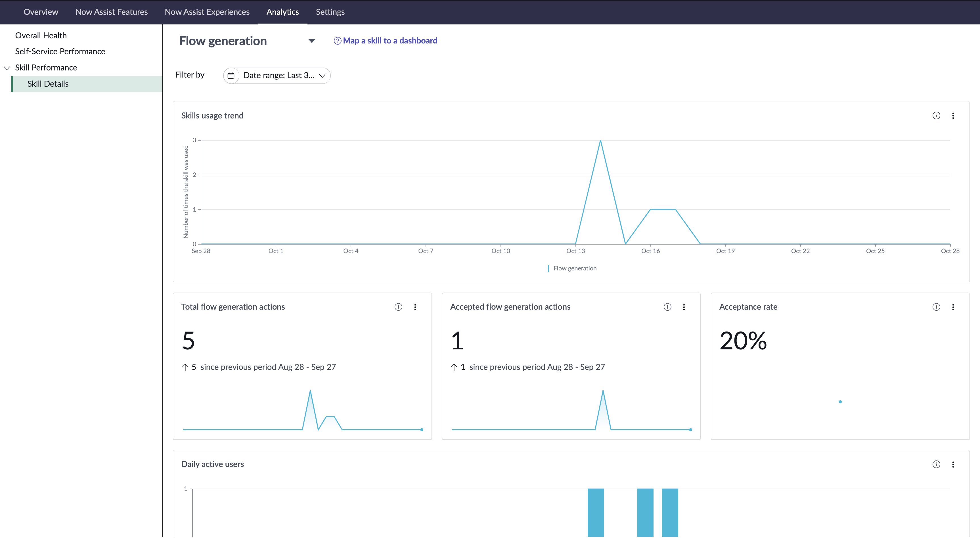The width and height of the screenshot is (980, 538).
Task: Select Skill Details in sidebar
Action: pyautogui.click(x=87, y=84)
